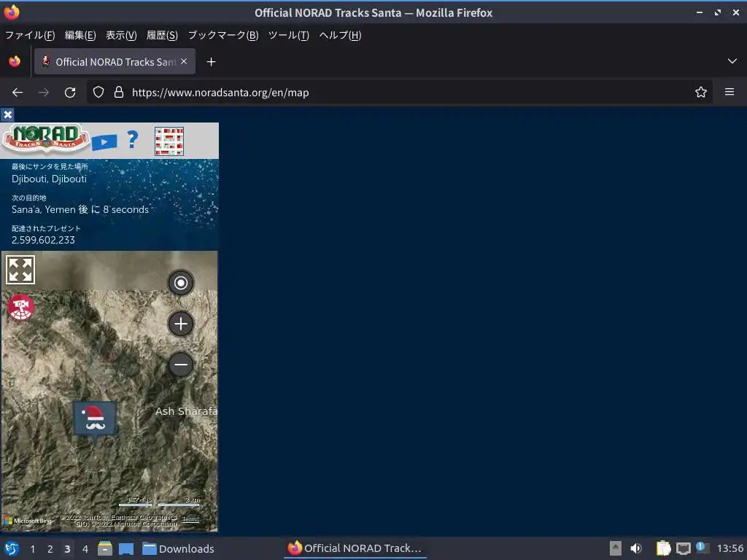The width and height of the screenshot is (747, 560).
Task: Click Ash Sharafa map label
Action: click(x=186, y=411)
